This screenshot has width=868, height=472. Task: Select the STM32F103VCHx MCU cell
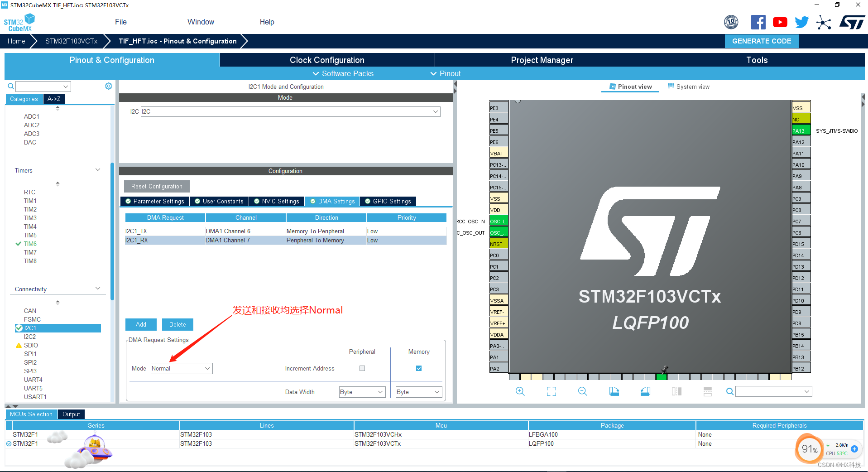tap(441, 434)
